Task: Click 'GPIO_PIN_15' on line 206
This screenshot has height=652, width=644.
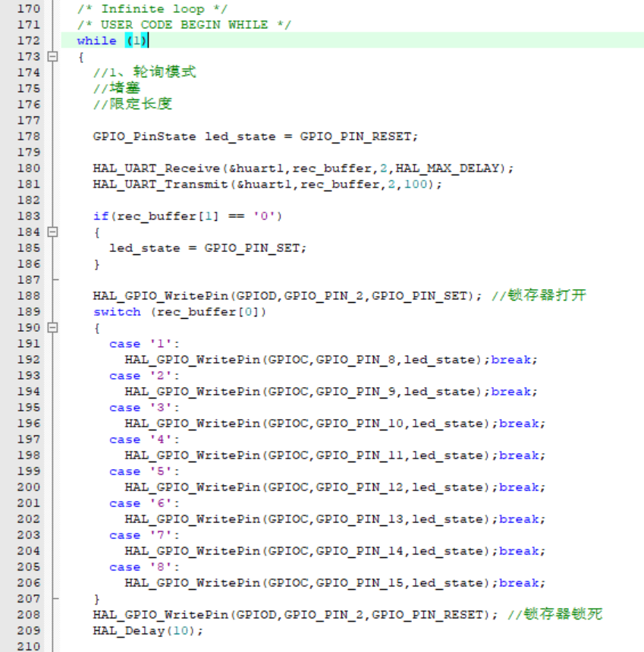Action: point(360,583)
